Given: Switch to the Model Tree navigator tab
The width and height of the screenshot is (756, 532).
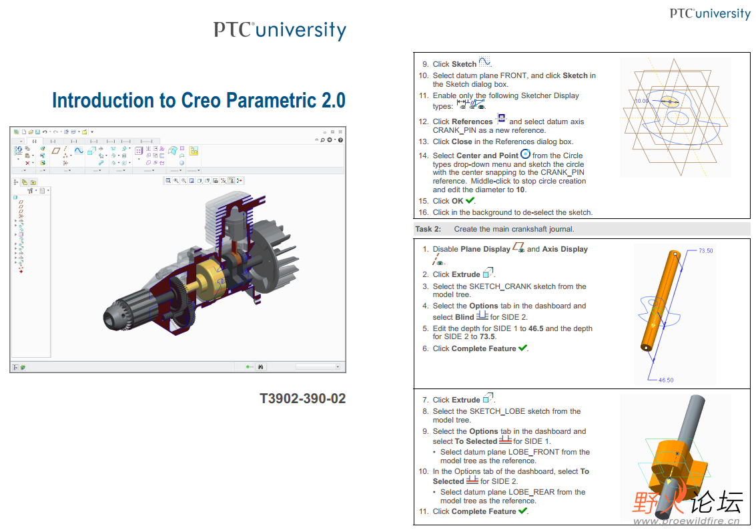Looking at the screenshot, I should pos(15,182).
